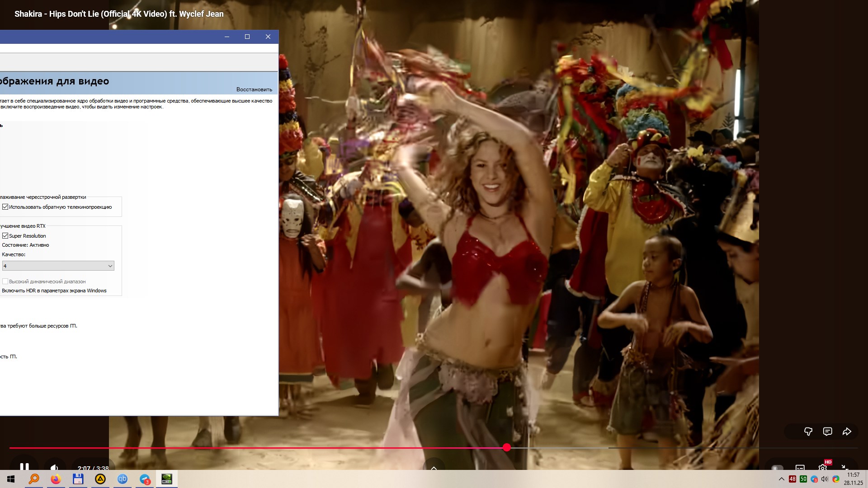
Task: Click the taskbar clock and date
Action: (853, 479)
